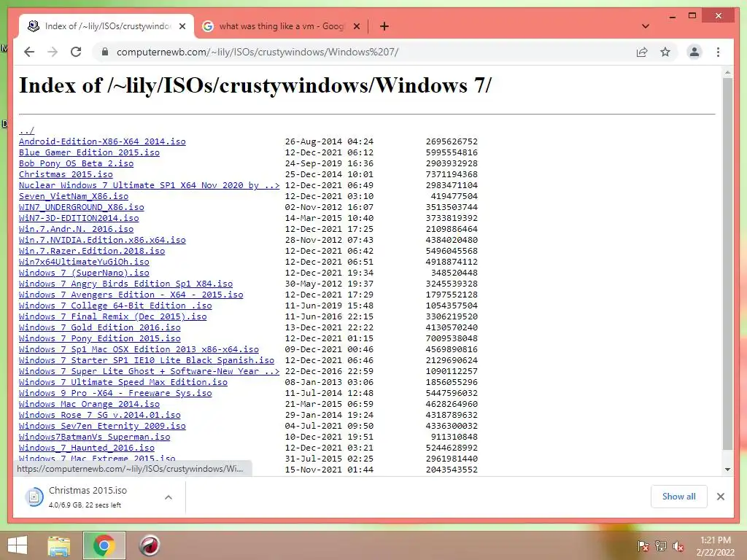Open the red round taskbar app icon
The image size is (747, 560).
click(149, 545)
